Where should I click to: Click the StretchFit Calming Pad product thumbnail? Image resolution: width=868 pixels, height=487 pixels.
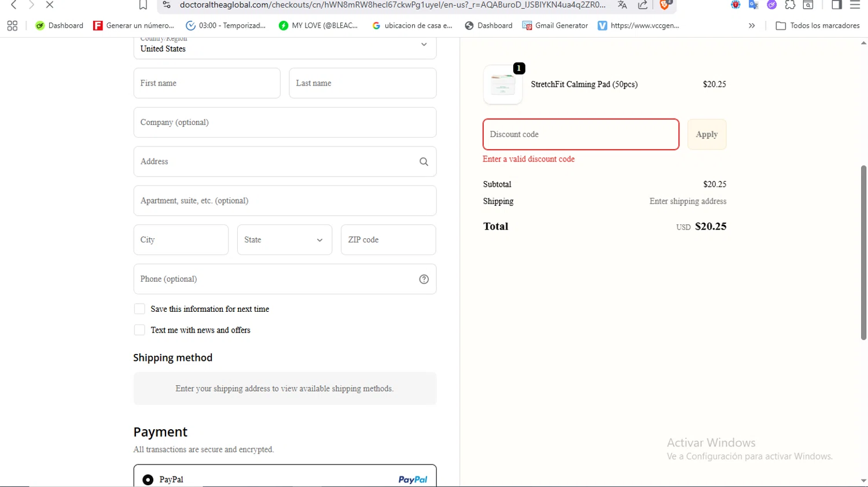coord(503,84)
